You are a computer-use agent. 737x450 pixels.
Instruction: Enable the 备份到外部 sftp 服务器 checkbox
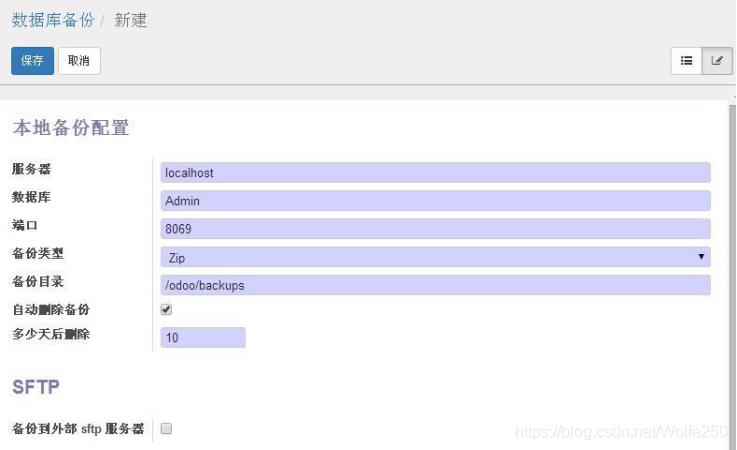point(166,428)
